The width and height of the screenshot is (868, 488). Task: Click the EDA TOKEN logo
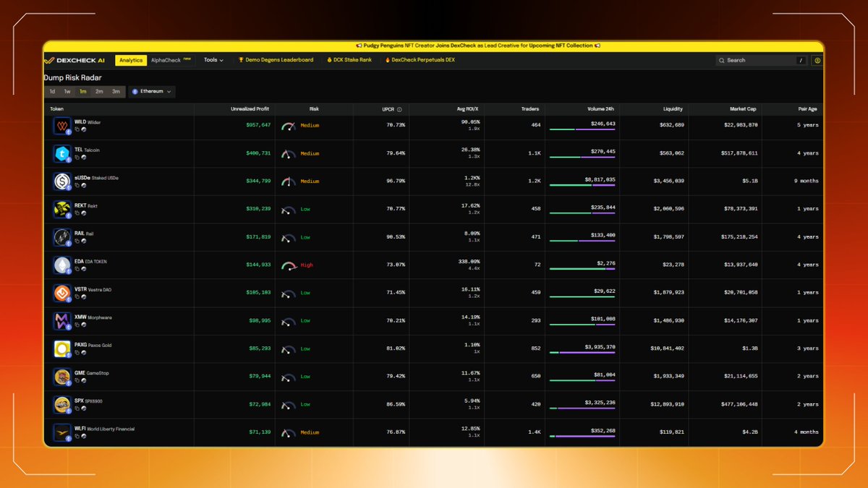point(61,265)
